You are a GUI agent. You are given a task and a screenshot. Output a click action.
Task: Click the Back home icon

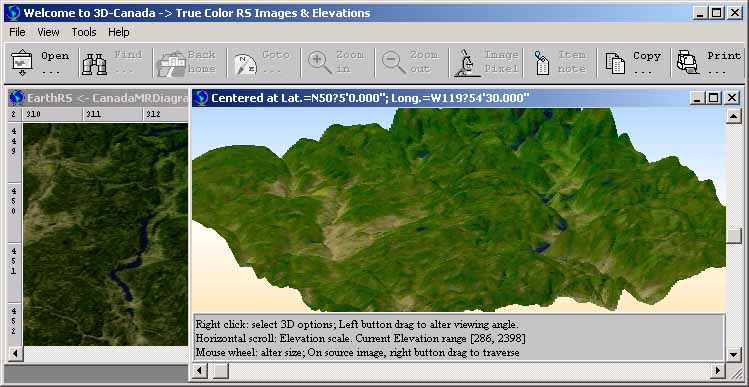pyautogui.click(x=171, y=64)
